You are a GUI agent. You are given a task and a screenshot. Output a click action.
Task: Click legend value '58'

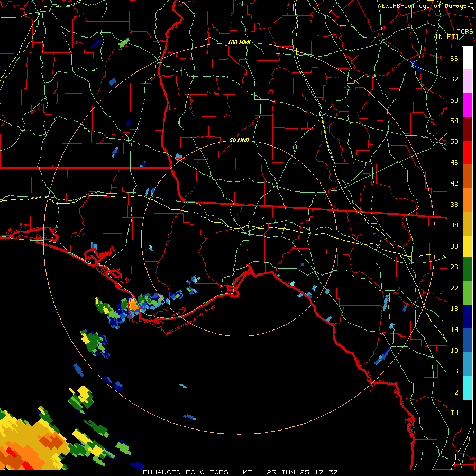(x=454, y=100)
